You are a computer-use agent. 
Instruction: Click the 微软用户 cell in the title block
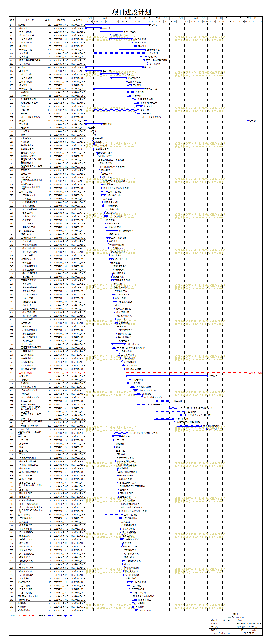coord(227,620)
